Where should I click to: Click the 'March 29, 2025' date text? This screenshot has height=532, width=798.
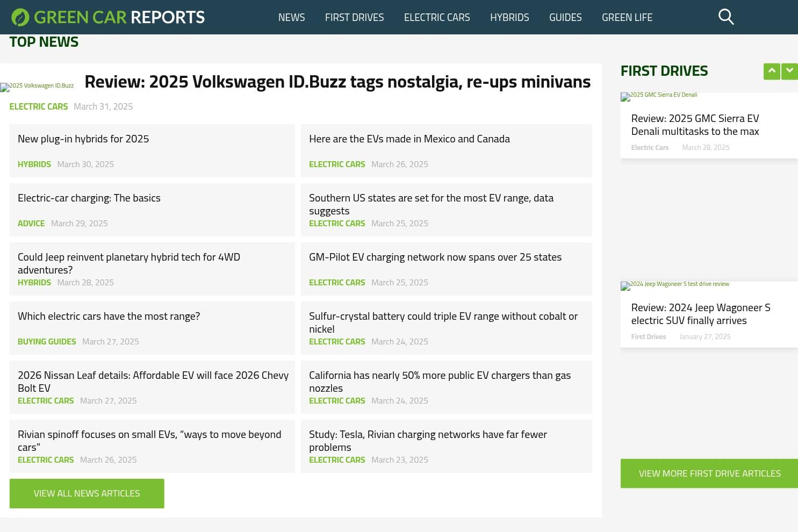[80, 223]
